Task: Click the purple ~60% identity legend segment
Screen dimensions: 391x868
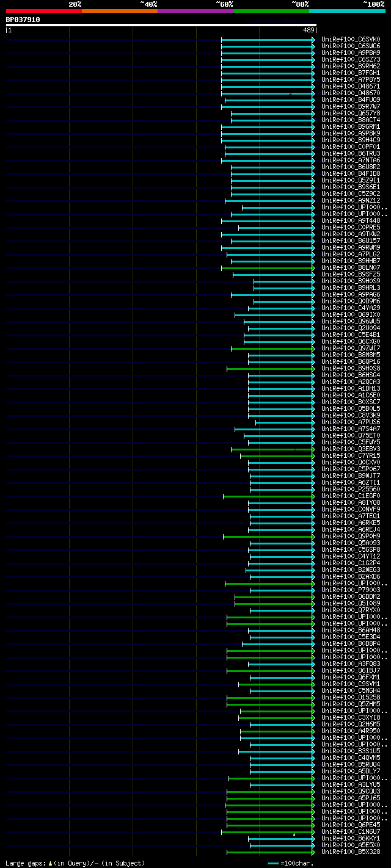Action: (x=195, y=11)
